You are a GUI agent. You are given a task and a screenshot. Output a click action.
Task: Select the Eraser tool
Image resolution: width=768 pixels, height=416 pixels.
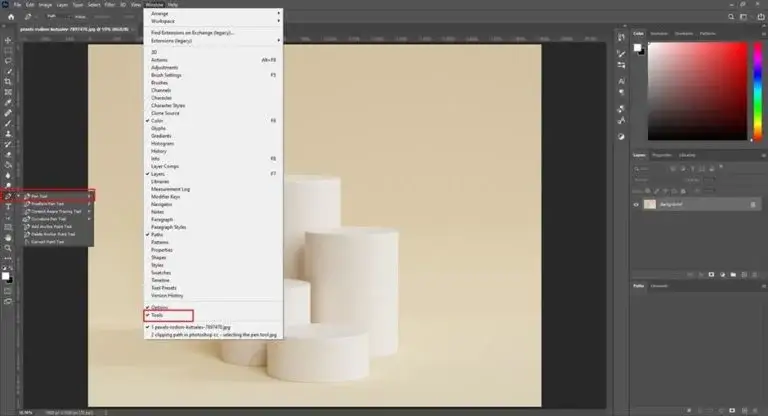[8, 154]
